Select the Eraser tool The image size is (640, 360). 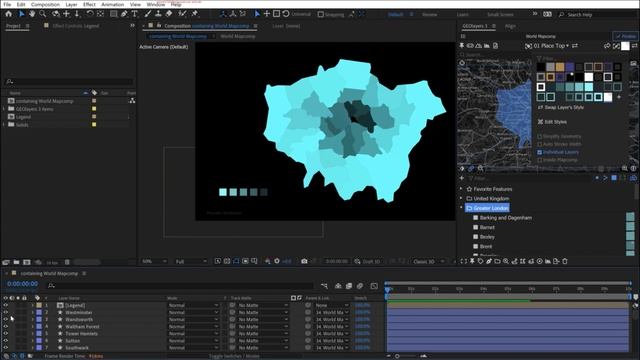(x=169, y=14)
